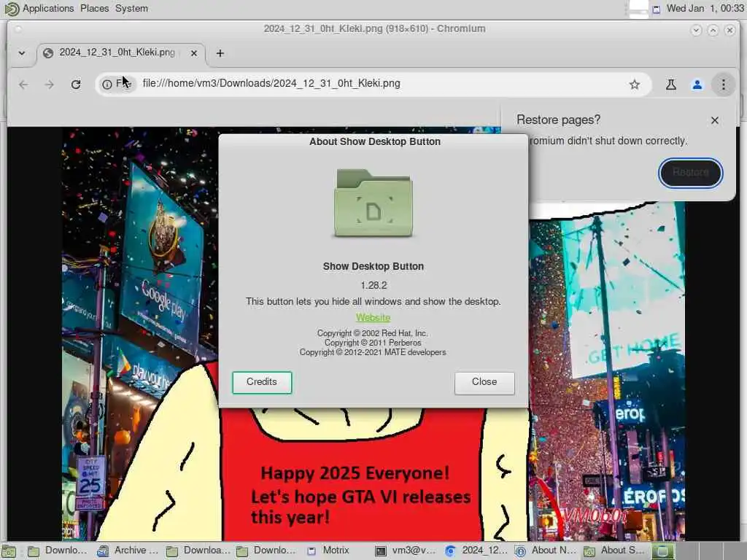Viewport: 747px width, 560px height.
Task: Switch to Archive taskbar window
Action: pyautogui.click(x=127, y=551)
